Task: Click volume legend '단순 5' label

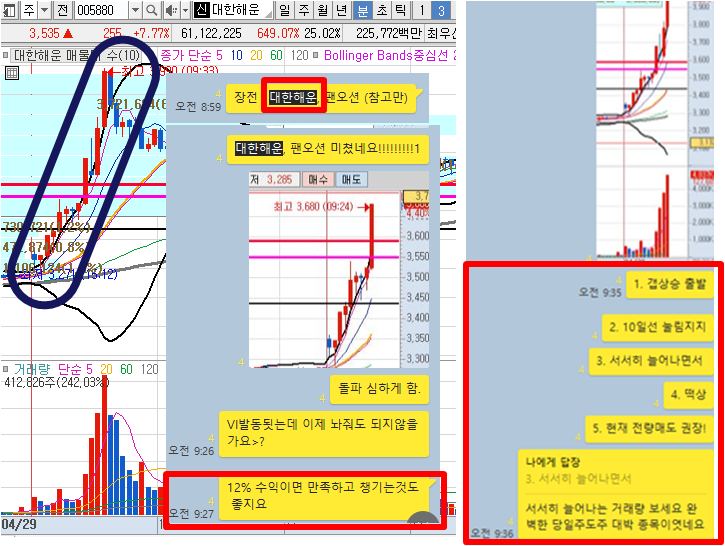Action: pyautogui.click(x=75, y=369)
